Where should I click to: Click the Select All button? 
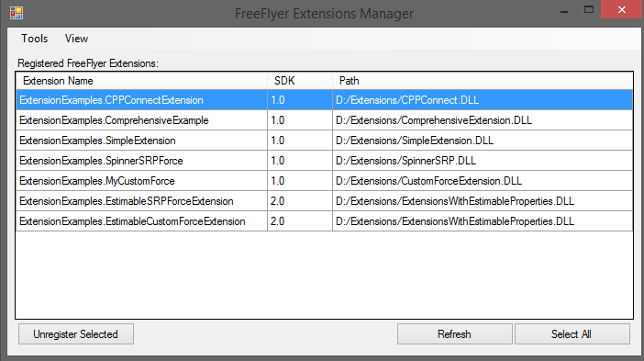[x=572, y=333]
